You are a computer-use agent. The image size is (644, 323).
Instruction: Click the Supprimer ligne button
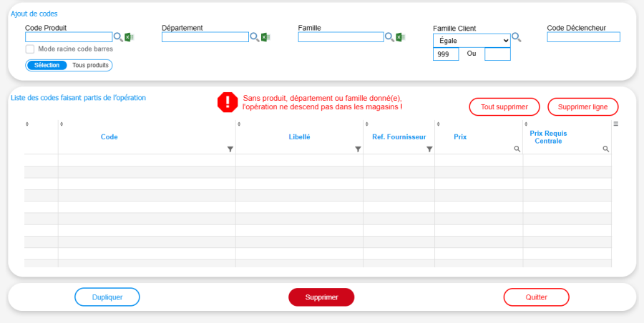[x=582, y=106]
